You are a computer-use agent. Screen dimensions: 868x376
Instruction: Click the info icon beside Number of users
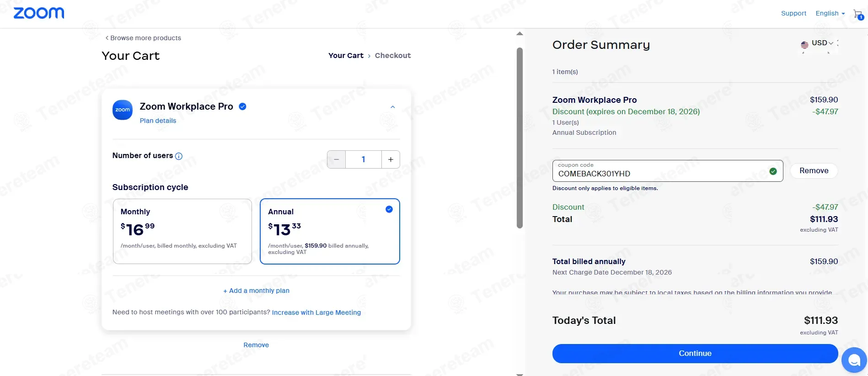(x=179, y=156)
